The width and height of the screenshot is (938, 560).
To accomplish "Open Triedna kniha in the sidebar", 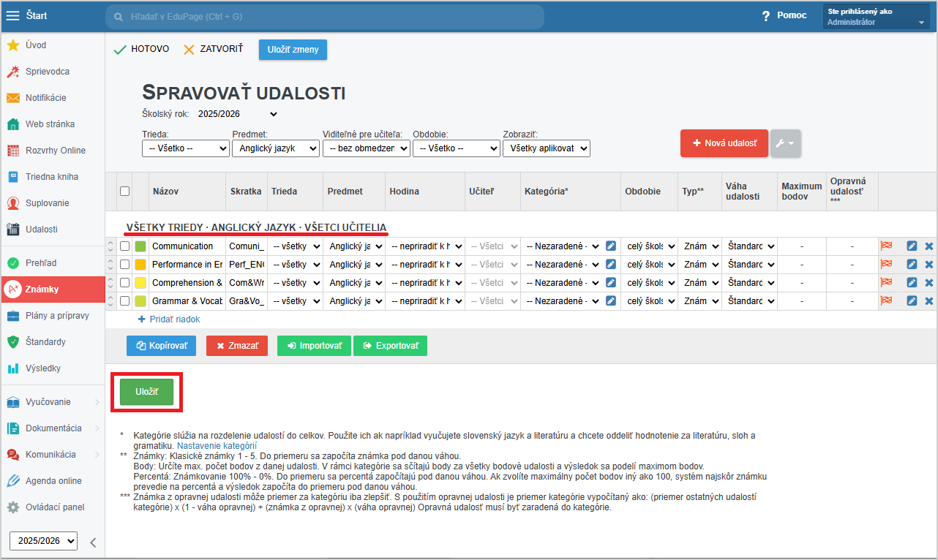I will (x=51, y=177).
